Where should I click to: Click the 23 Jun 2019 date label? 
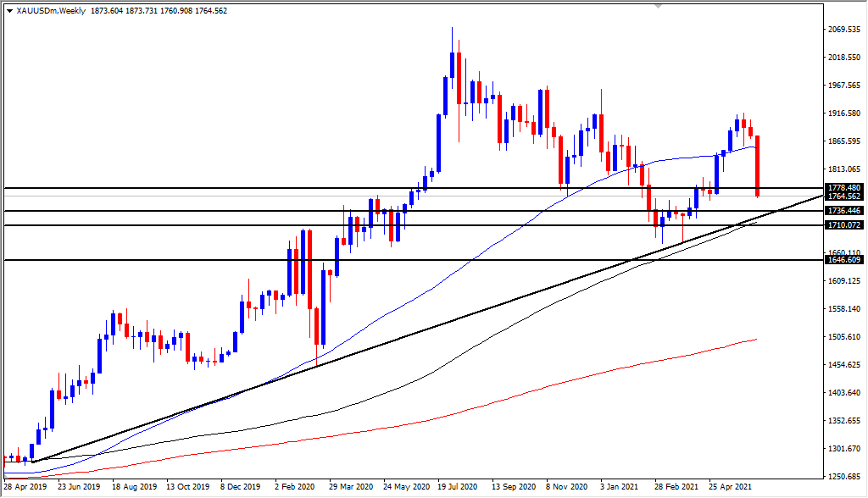coord(79,487)
